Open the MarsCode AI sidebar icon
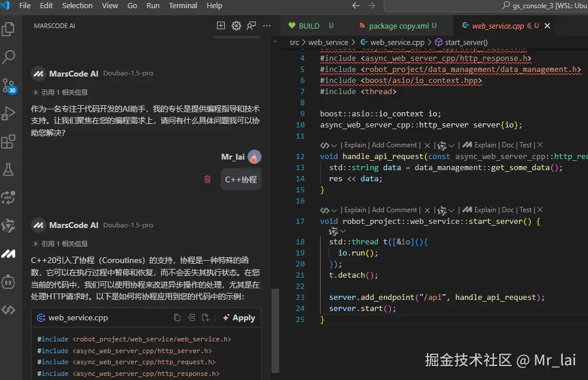588x380 pixels. (8, 254)
